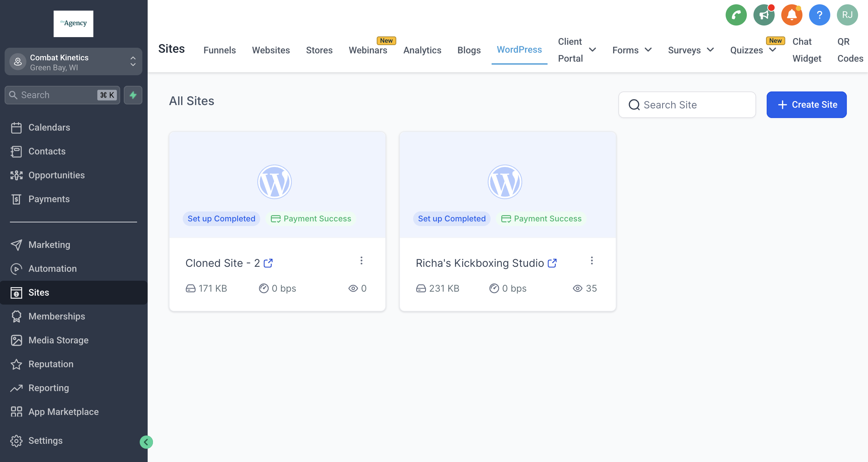
Task: Expand the Client Portal dropdown
Action: pyautogui.click(x=592, y=50)
